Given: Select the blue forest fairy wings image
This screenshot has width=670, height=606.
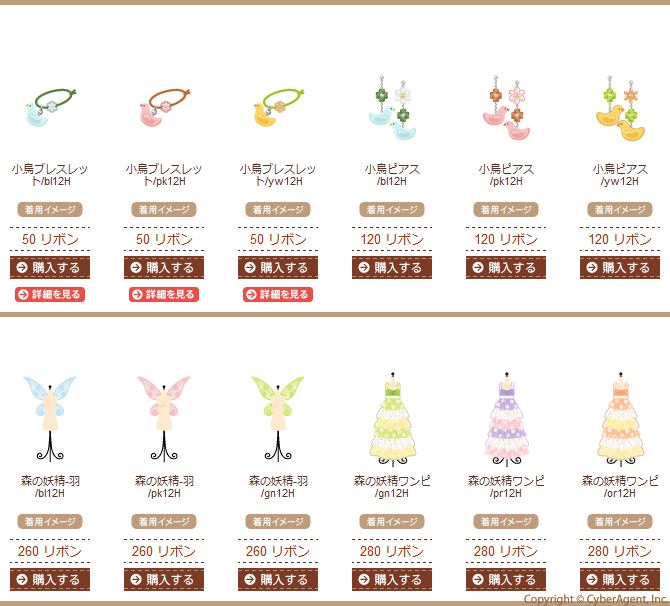Looking at the screenshot, I should click(x=50, y=419).
